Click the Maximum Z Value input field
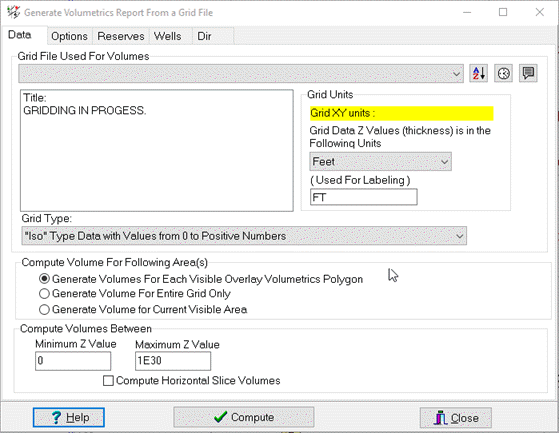This screenshot has width=559, height=433. point(173,361)
